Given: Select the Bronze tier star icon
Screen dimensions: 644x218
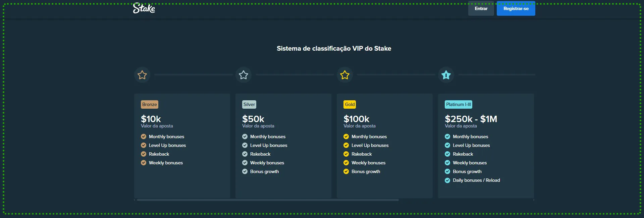Looking at the screenshot, I should (142, 75).
